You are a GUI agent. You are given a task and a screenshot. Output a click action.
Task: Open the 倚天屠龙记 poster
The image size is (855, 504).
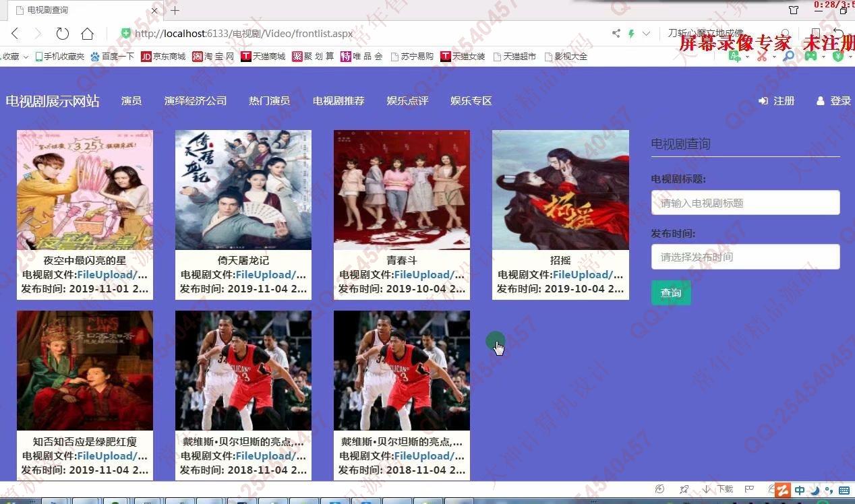click(243, 190)
